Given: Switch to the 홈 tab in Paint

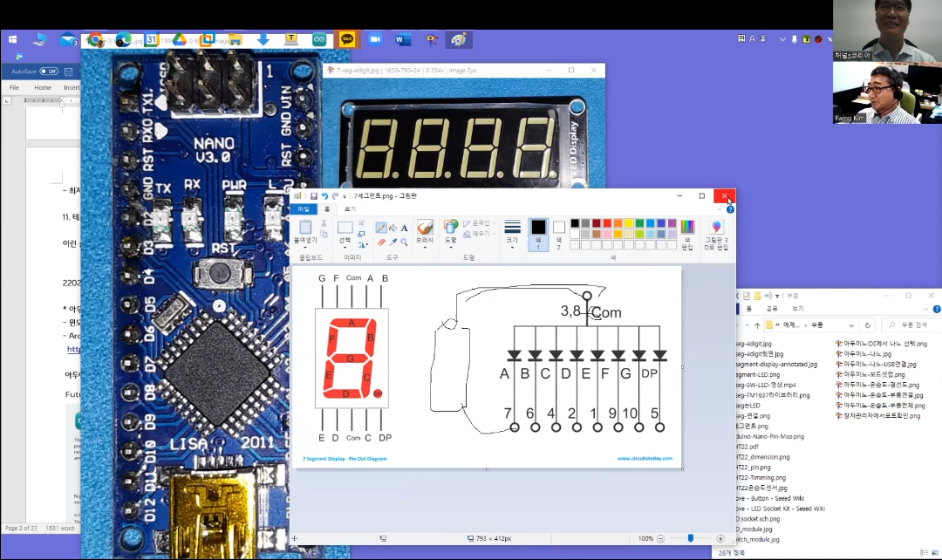Looking at the screenshot, I should click(327, 209).
